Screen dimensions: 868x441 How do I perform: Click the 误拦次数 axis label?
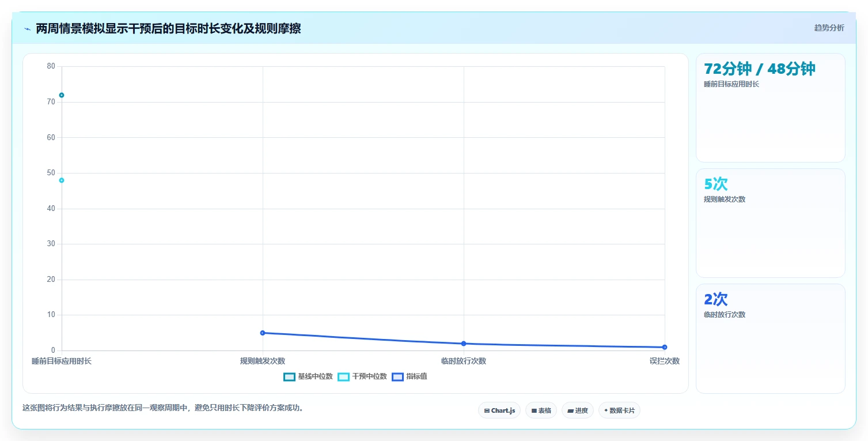pyautogui.click(x=665, y=361)
